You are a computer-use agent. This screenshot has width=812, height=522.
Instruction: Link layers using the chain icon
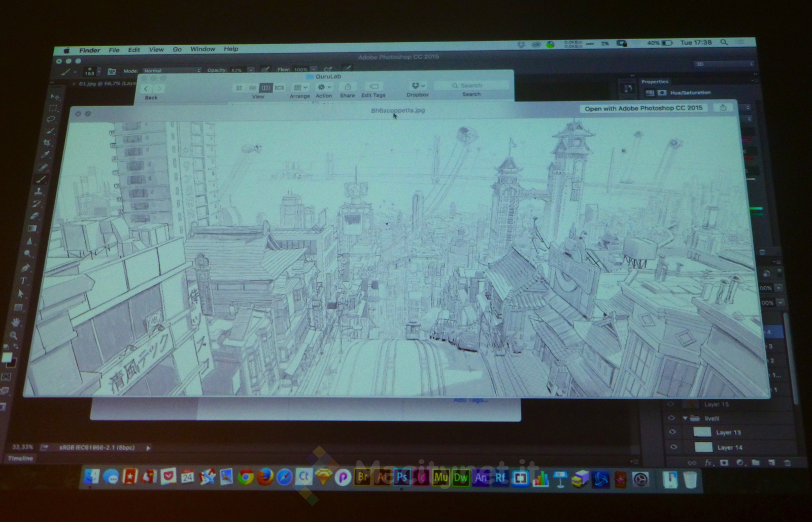point(692,463)
